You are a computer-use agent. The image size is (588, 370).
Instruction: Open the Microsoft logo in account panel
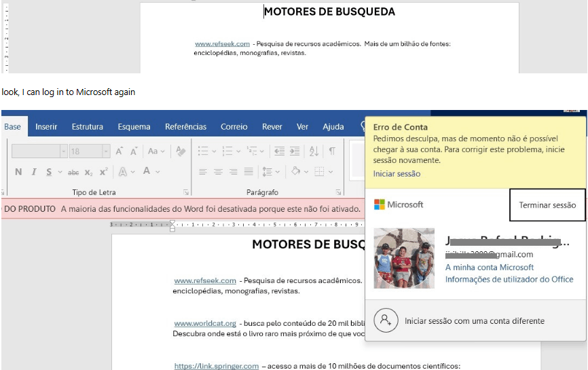click(399, 204)
